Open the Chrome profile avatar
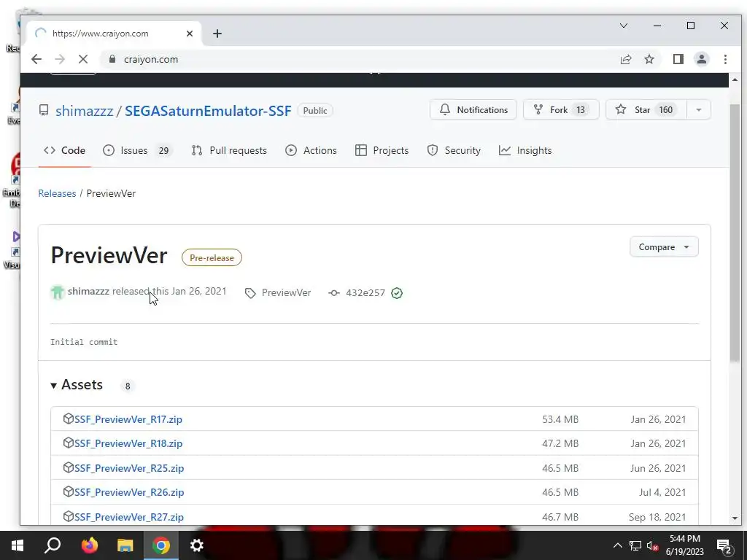Image resolution: width=747 pixels, height=560 pixels. pyautogui.click(x=701, y=59)
